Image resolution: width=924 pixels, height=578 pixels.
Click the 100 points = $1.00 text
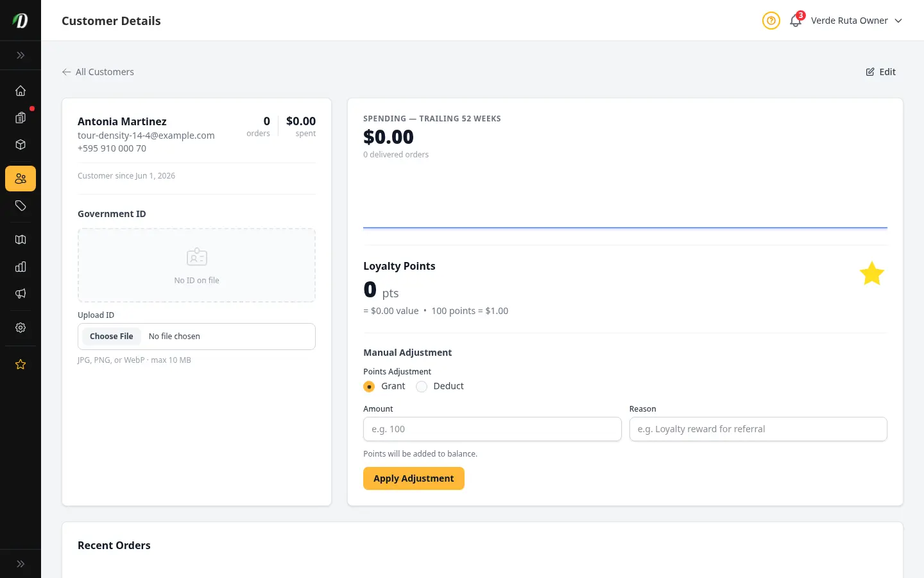tap(470, 311)
